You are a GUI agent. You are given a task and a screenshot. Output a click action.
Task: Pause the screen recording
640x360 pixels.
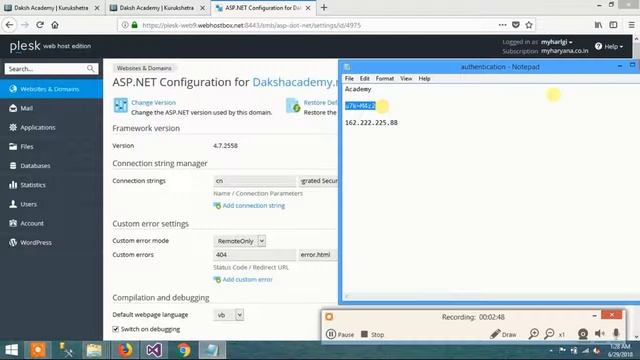(340, 334)
